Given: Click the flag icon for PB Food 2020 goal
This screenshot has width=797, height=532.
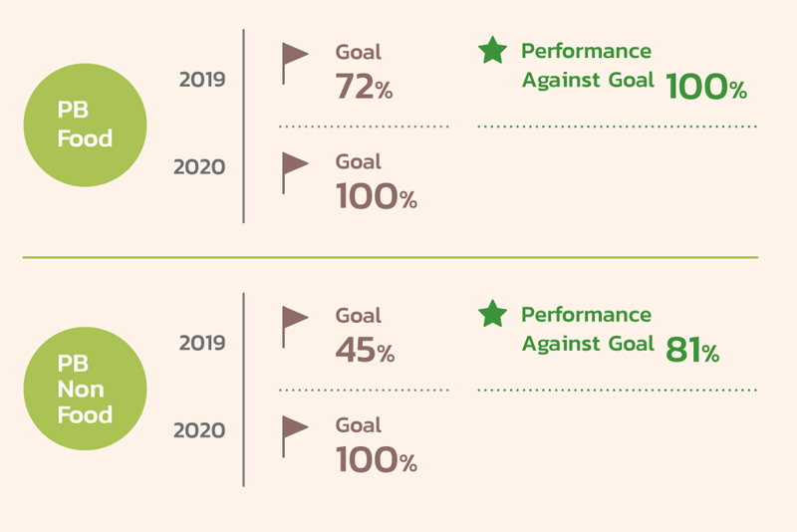Looking at the screenshot, I should (x=295, y=173).
